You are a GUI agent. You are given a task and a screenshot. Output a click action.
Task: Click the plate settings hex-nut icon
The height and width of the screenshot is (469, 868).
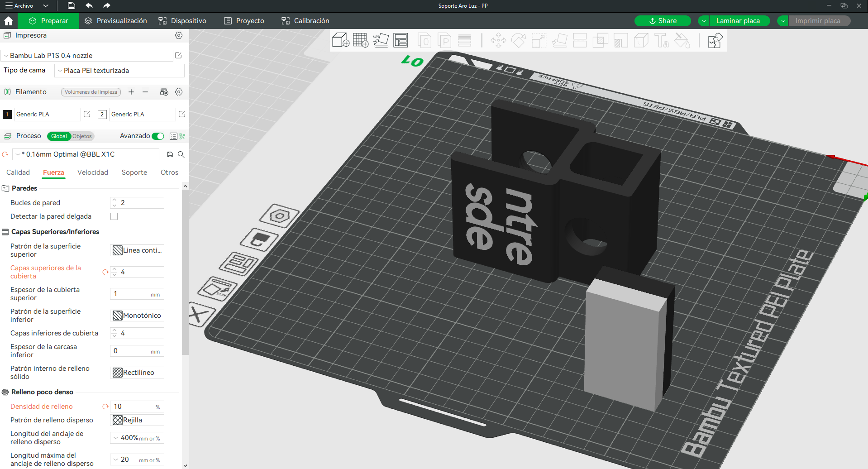[x=279, y=216]
